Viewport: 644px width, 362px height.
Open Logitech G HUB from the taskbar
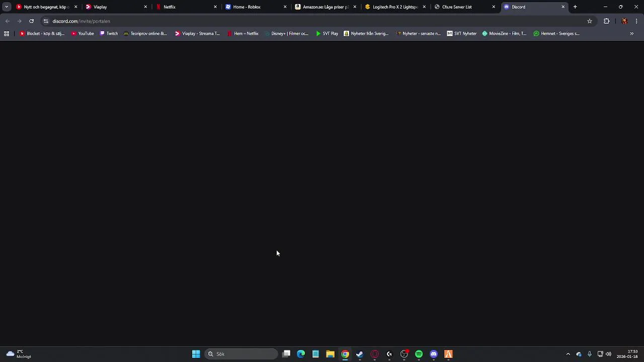[389, 354]
